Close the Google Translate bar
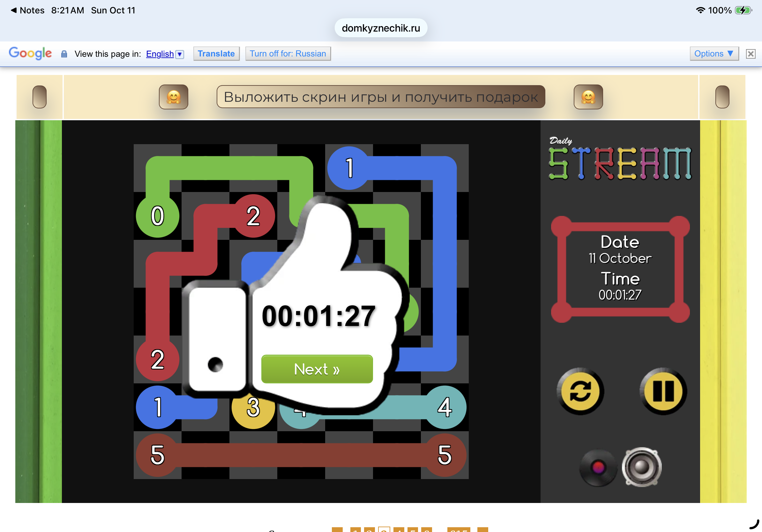 (751, 54)
